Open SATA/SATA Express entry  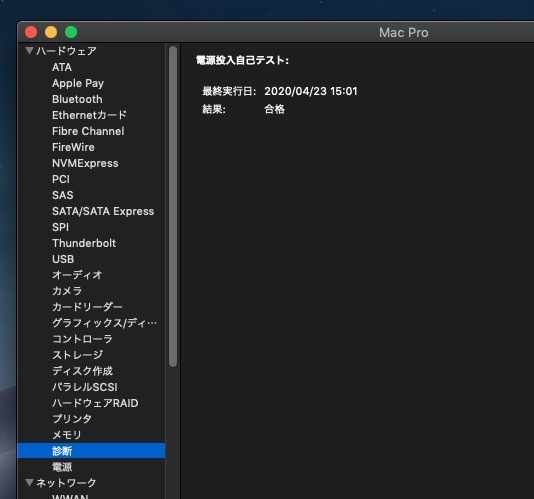point(103,211)
